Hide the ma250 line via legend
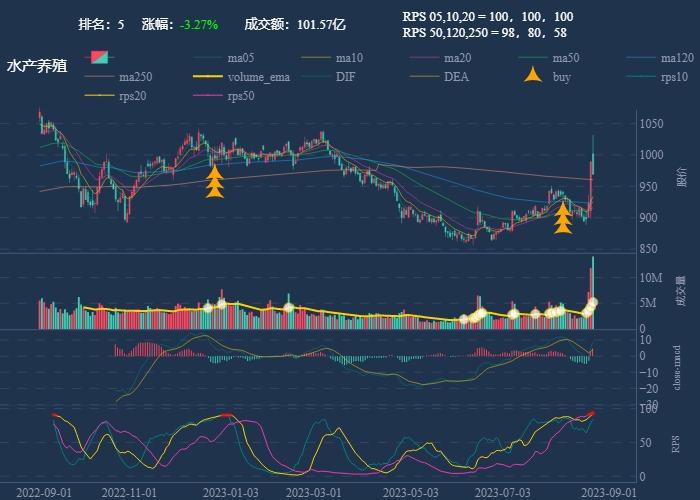Image resolution: width=700 pixels, height=500 pixels. pyautogui.click(x=118, y=77)
